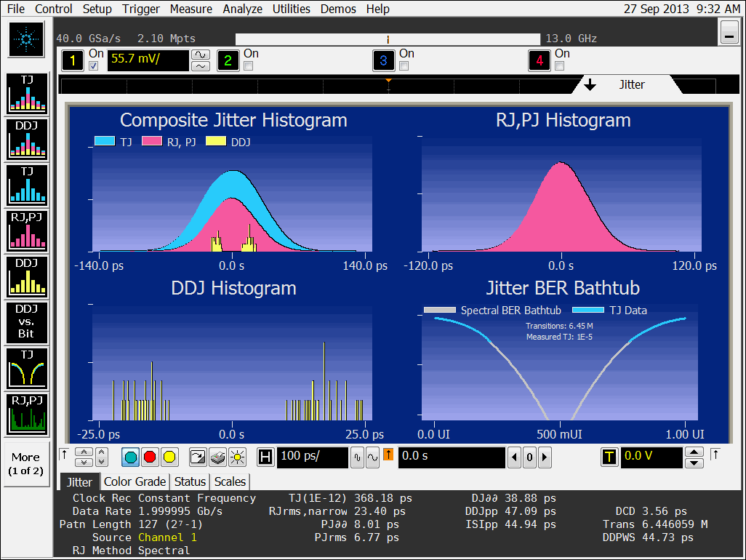Open the DDJ vs. Bit view
Viewport: 746px width, 560px height.
coord(27,322)
